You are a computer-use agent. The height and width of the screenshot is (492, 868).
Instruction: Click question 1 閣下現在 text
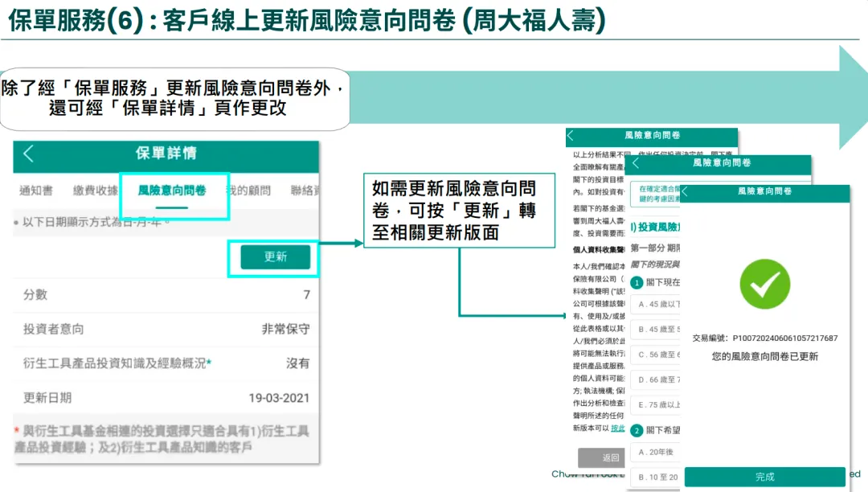[x=663, y=282]
